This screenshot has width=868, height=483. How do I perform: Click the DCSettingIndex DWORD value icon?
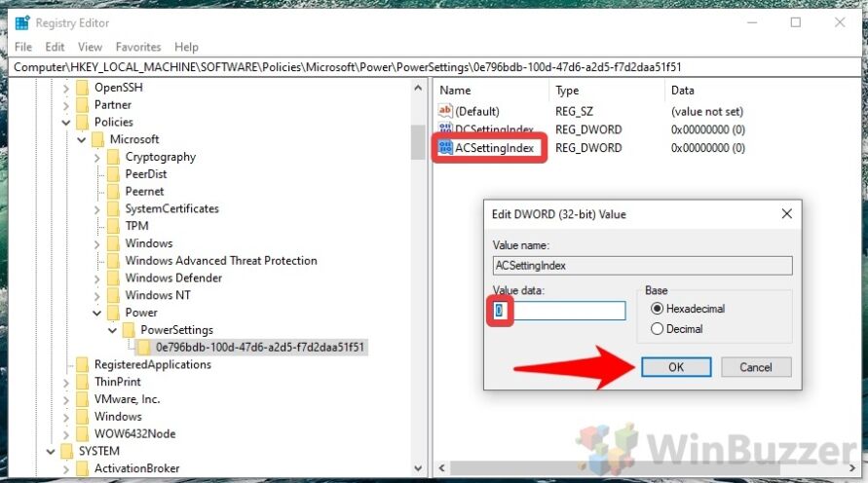tap(445, 129)
